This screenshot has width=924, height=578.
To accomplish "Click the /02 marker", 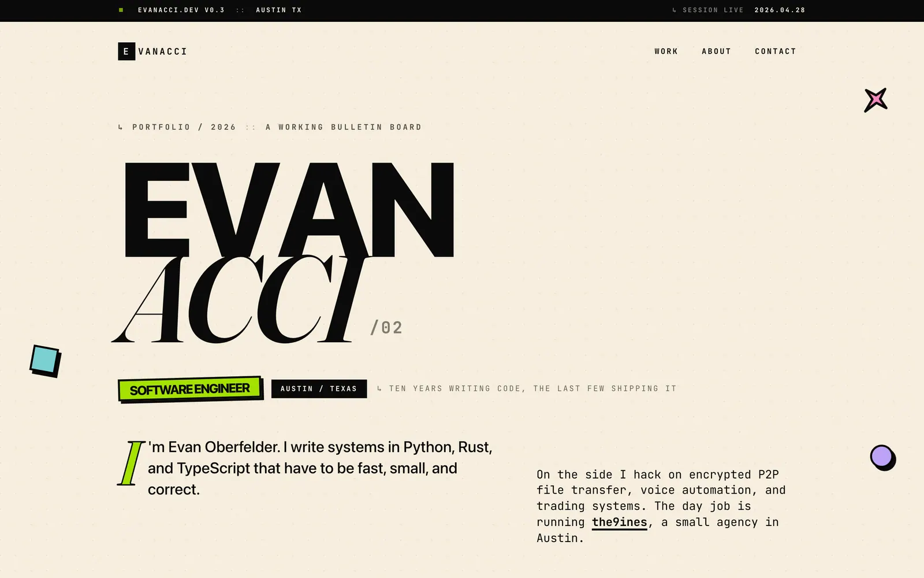I will 386,328.
